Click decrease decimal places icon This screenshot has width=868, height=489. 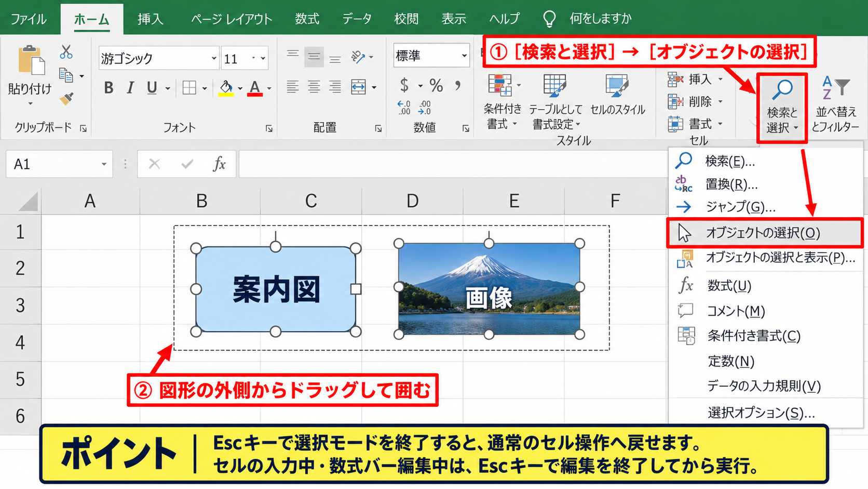(x=425, y=108)
